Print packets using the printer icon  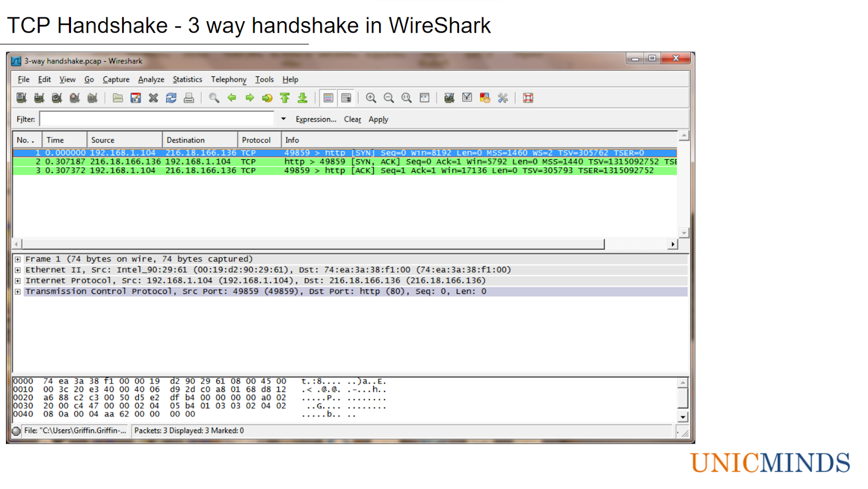(x=189, y=98)
